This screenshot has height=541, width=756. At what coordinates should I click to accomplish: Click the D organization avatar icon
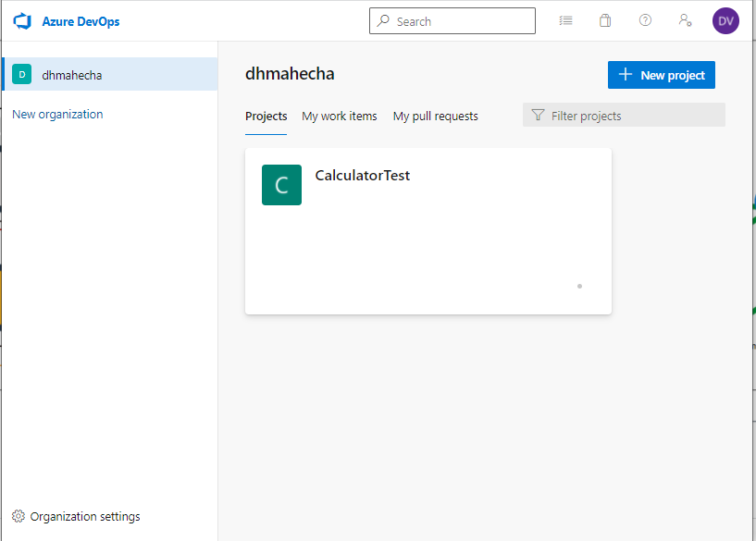(21, 74)
